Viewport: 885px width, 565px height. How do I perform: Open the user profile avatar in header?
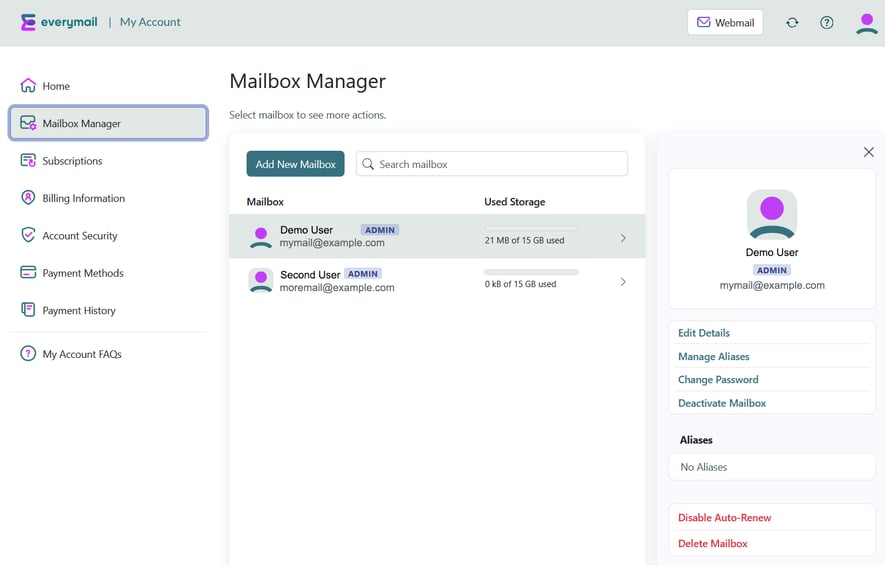(x=866, y=24)
